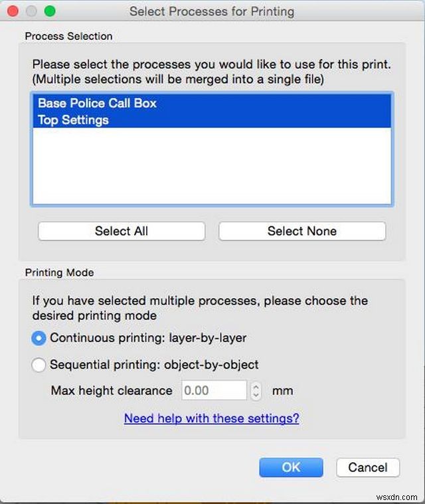Enable the Continuous printing radio button circle
The image size is (425, 504).
pyautogui.click(x=39, y=338)
